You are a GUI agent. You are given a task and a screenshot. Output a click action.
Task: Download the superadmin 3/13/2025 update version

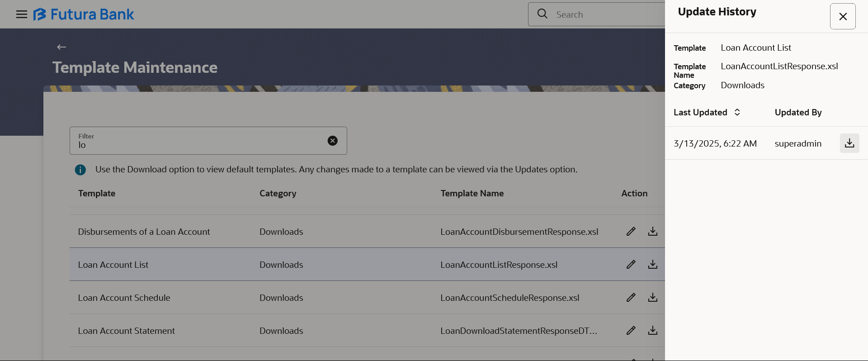[849, 143]
